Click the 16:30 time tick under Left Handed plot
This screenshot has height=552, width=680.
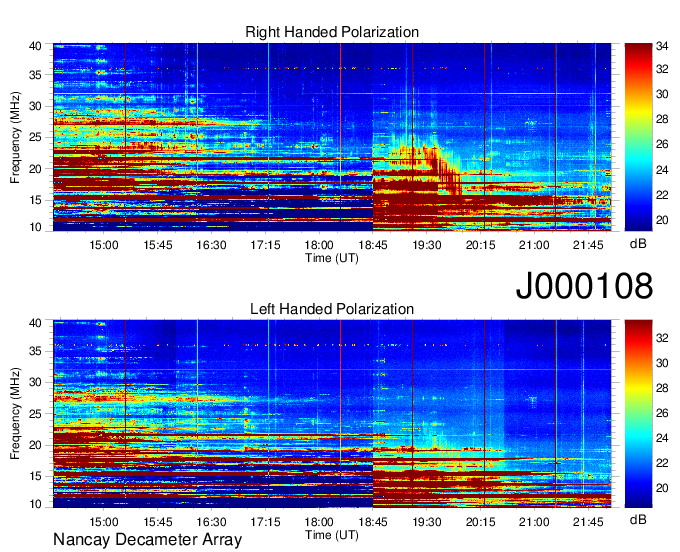click(x=212, y=522)
